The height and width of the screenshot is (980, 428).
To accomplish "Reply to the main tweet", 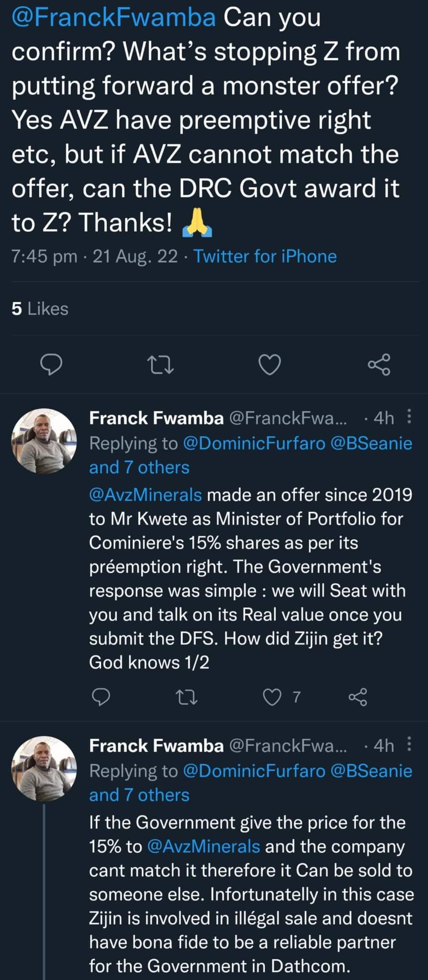I will click(50, 365).
